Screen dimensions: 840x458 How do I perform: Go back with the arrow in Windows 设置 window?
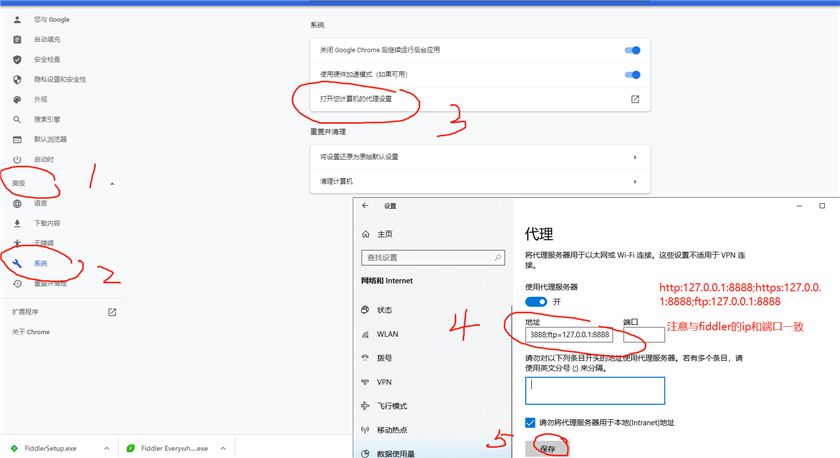click(x=365, y=206)
